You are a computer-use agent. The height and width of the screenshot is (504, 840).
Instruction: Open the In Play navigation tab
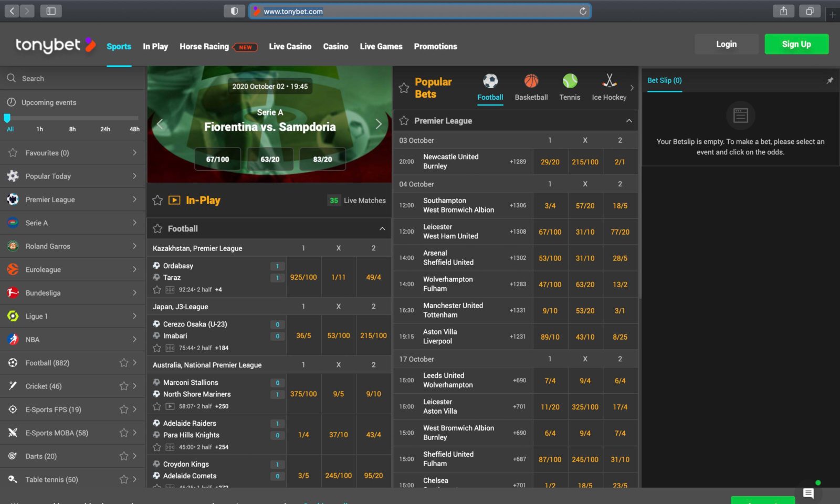(155, 46)
